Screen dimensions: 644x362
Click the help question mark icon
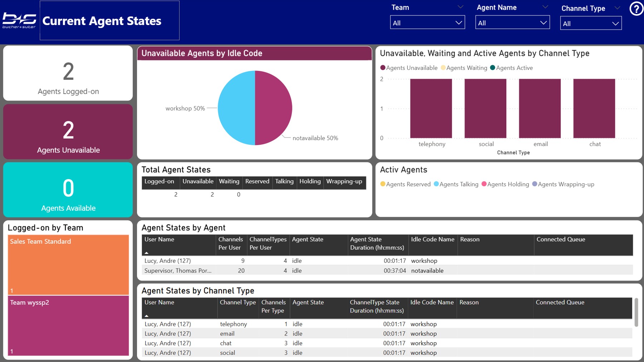click(x=636, y=9)
